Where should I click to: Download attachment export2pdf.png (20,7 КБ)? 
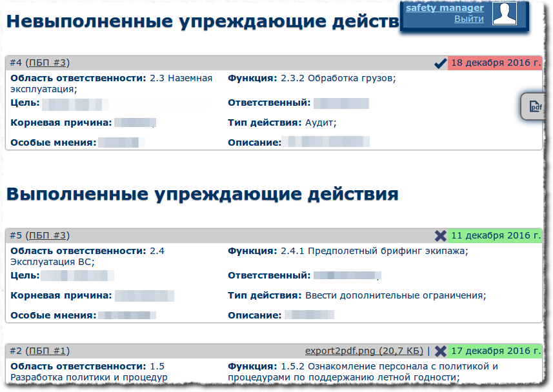(363, 351)
